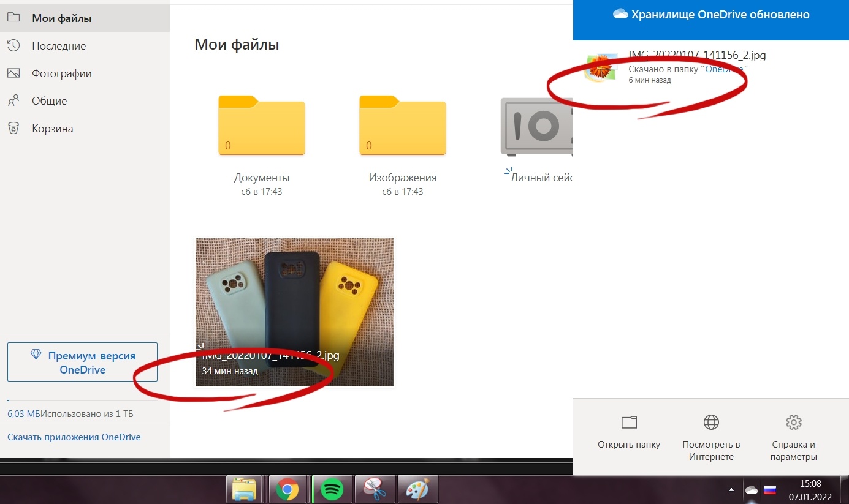Open Snipping Tool from the taskbar

(375, 489)
